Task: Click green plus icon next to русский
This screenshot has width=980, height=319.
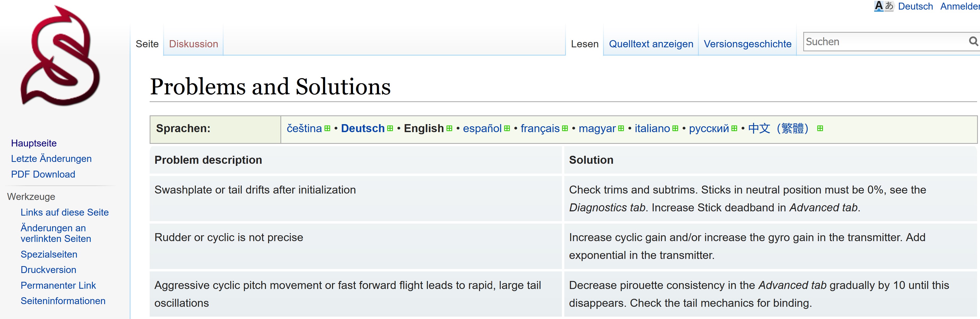Action: [734, 129]
